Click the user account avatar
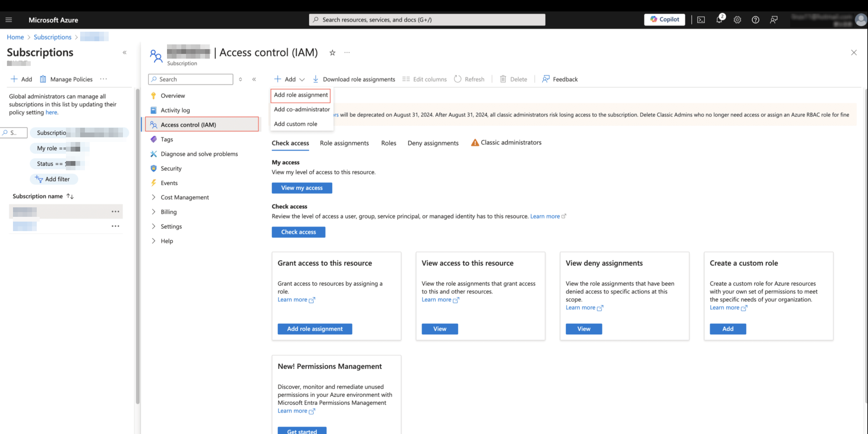 click(861, 20)
